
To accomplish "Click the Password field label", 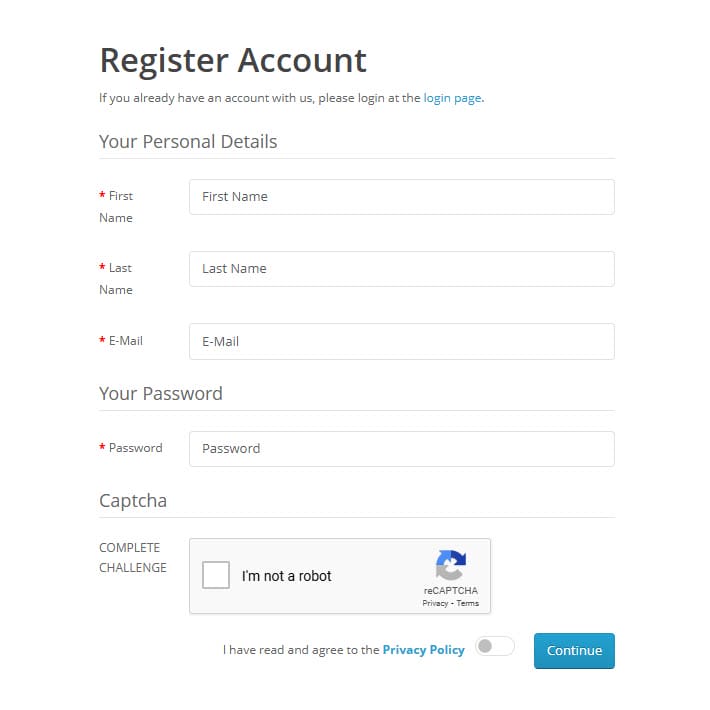I will tap(131, 448).
